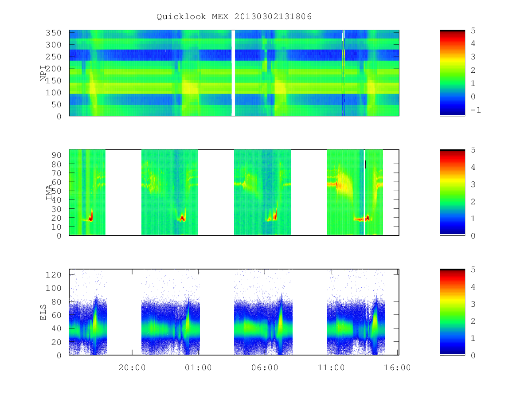Click the IMA panel color bar
The width and height of the screenshot is (532, 399).
point(452,192)
